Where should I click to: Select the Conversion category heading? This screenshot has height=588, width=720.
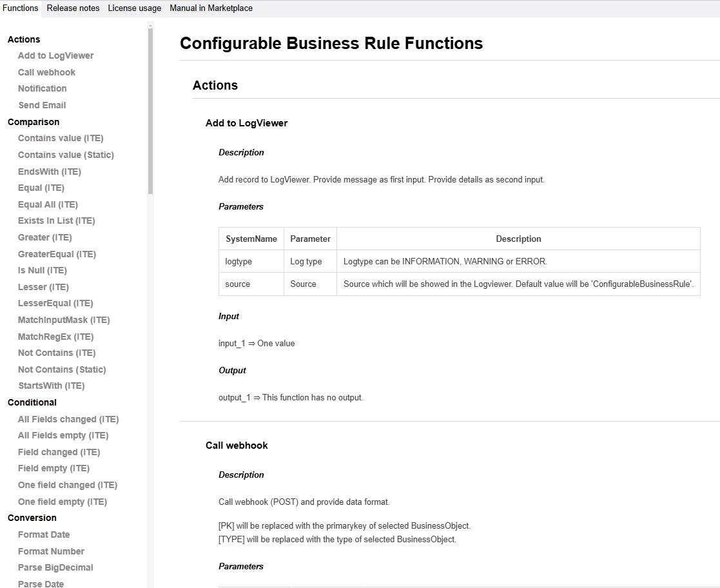pos(32,518)
